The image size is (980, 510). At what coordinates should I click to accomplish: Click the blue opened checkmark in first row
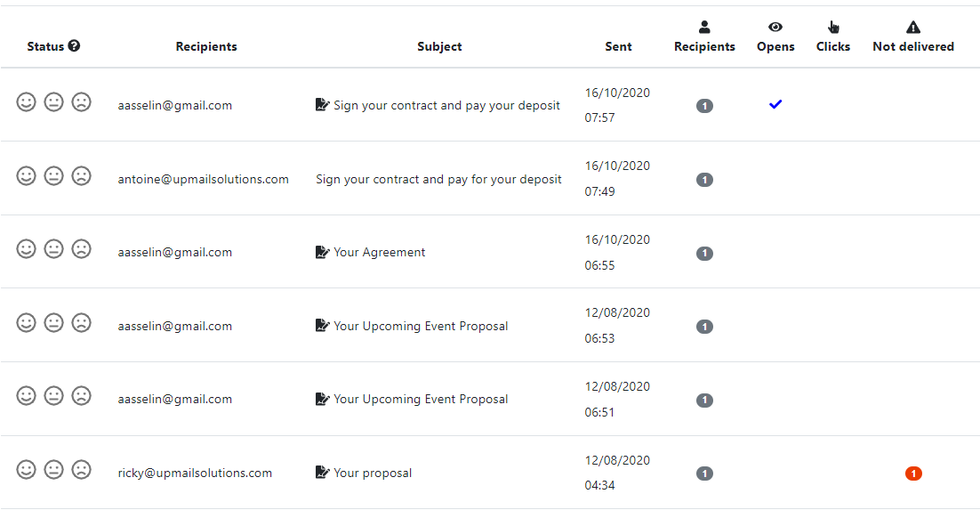click(x=775, y=104)
